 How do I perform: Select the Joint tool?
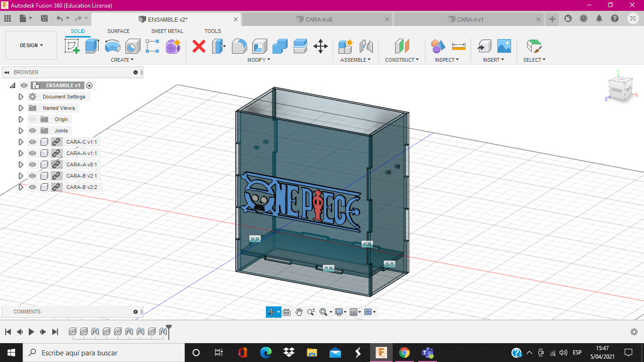(x=366, y=46)
